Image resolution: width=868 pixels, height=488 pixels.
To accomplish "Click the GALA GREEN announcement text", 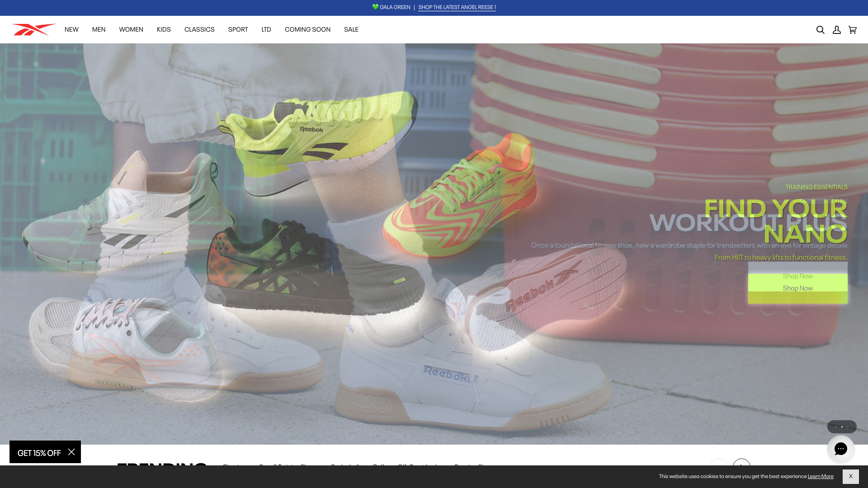I will (392, 7).
